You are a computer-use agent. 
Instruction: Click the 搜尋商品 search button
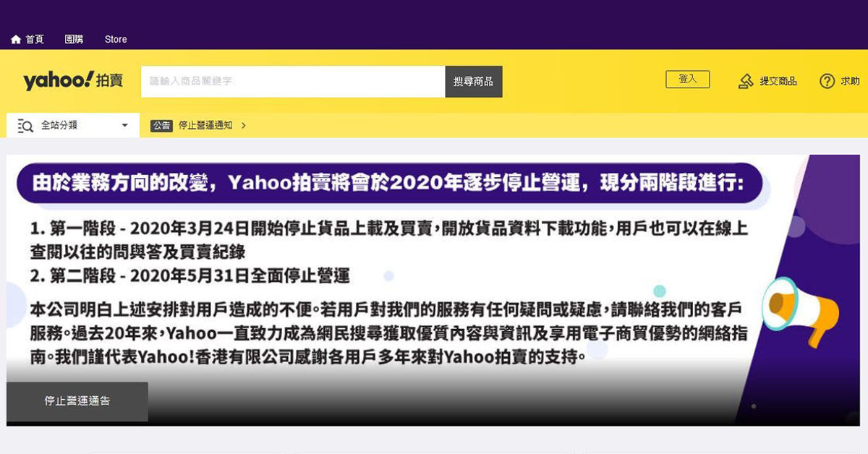(474, 82)
